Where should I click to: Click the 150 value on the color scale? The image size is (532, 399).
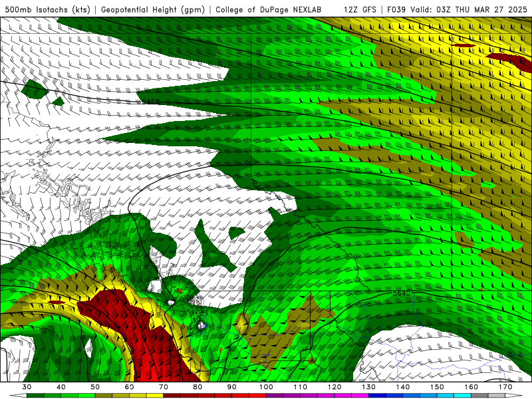pos(437,387)
